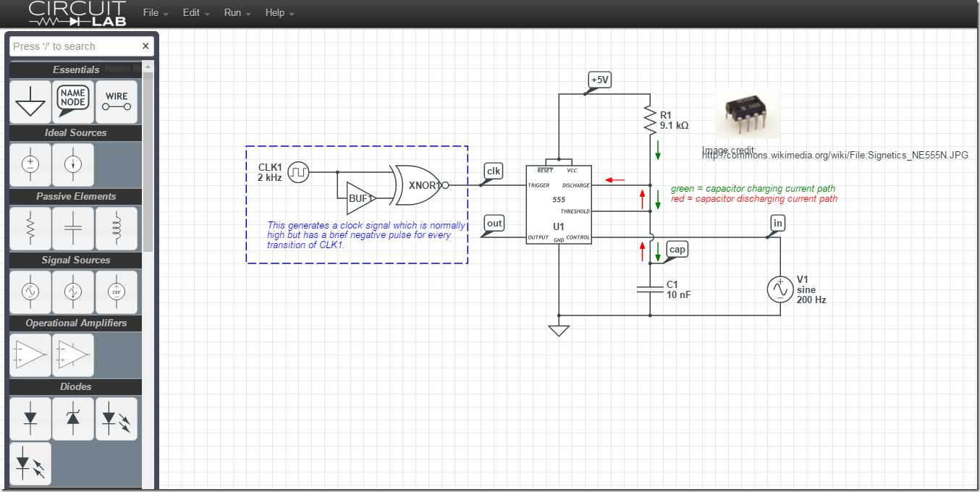
Task: Pick the standard diode icon
Action: (x=30, y=418)
